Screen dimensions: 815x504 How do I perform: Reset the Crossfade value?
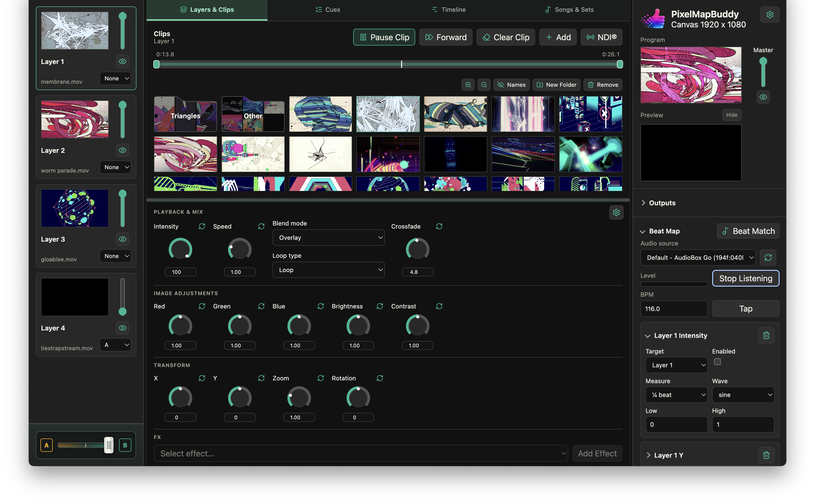pyautogui.click(x=439, y=226)
